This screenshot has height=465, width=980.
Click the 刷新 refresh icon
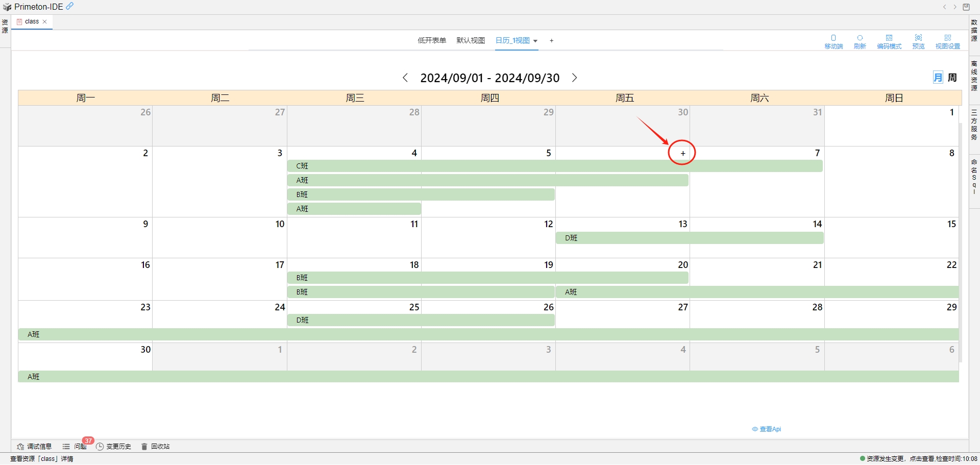tap(860, 41)
